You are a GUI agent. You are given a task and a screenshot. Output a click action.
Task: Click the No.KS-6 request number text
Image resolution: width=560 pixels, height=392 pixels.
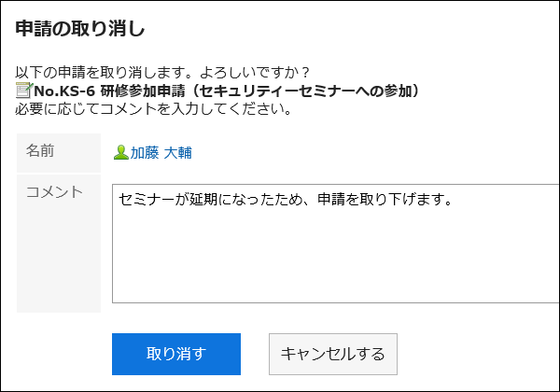(63, 91)
